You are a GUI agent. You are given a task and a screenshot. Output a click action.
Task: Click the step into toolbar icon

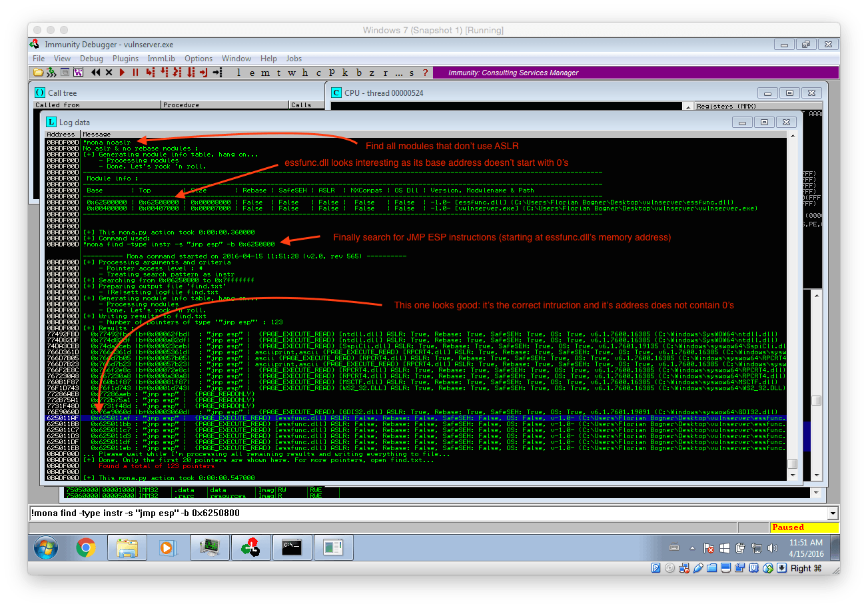150,72
